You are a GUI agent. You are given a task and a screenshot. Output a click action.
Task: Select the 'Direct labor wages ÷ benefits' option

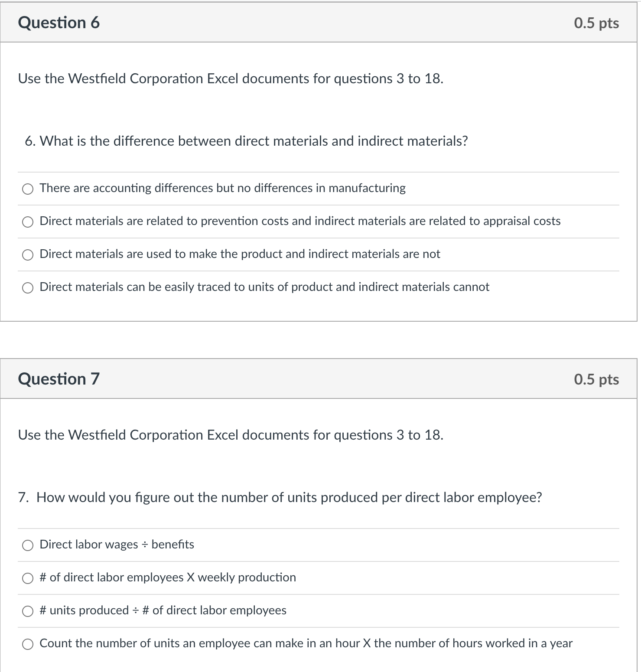pyautogui.click(x=28, y=545)
